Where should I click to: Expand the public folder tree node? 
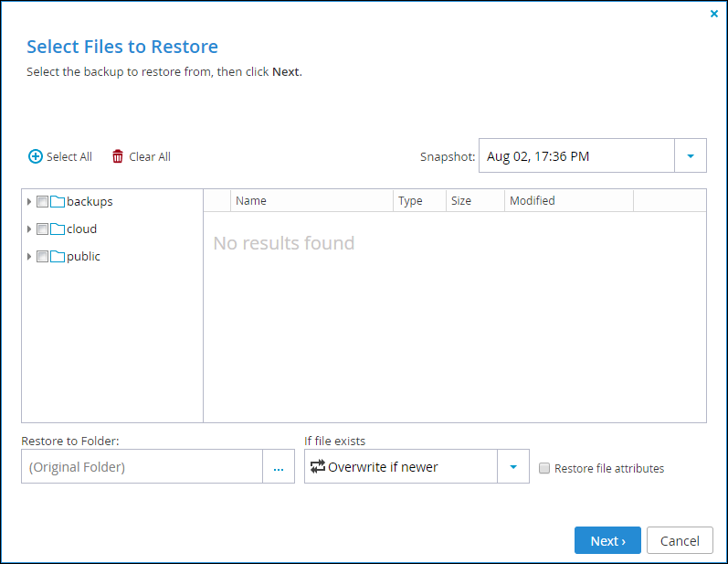tap(29, 257)
